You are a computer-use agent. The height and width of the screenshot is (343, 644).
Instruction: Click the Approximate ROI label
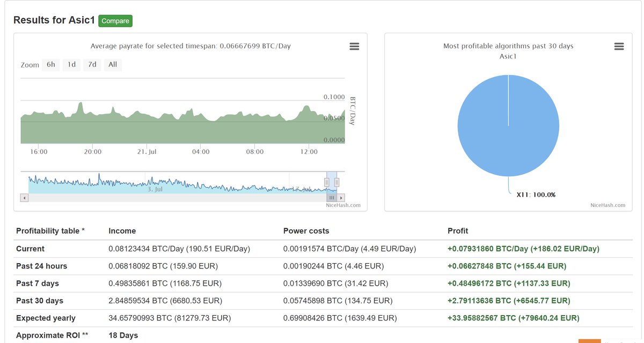pos(52,335)
